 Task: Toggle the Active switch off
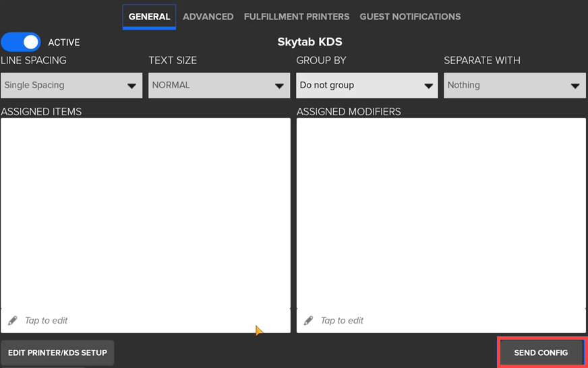click(21, 42)
